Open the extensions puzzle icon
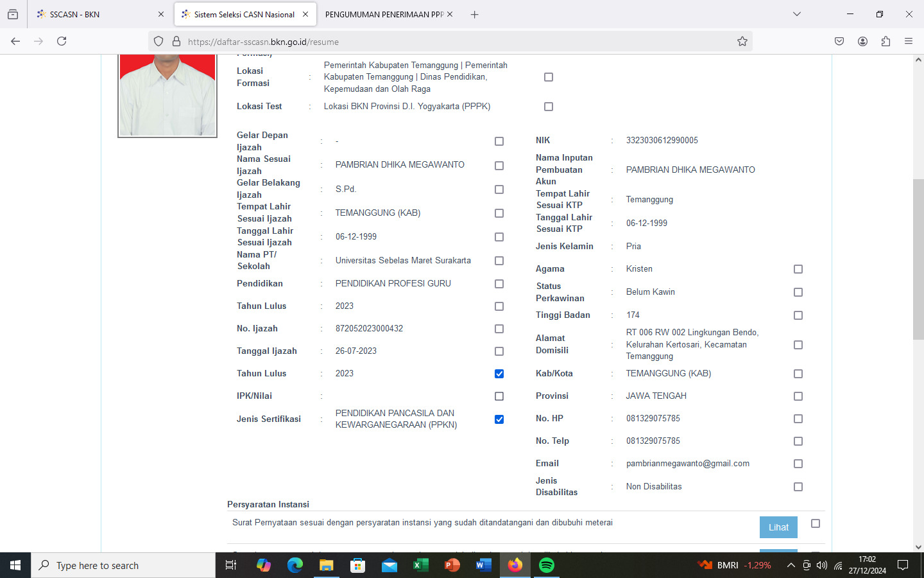Viewport: 924px width, 578px height. [x=886, y=41]
